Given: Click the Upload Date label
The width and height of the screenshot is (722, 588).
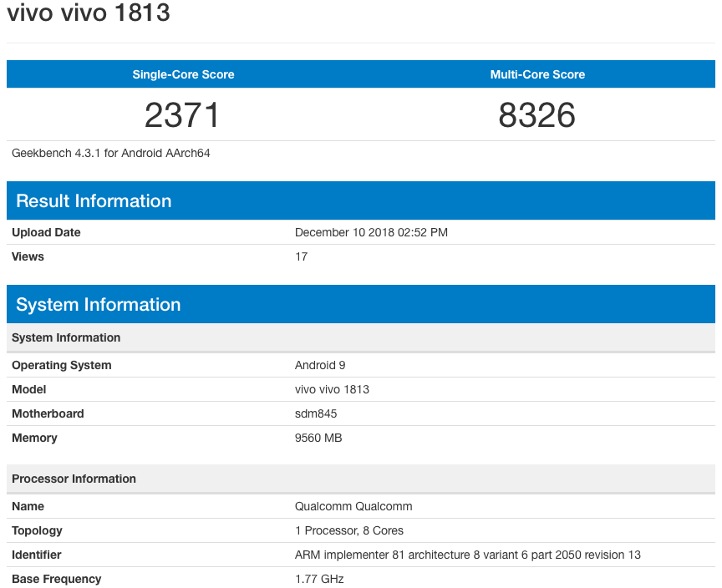Looking at the screenshot, I should pos(46,232).
